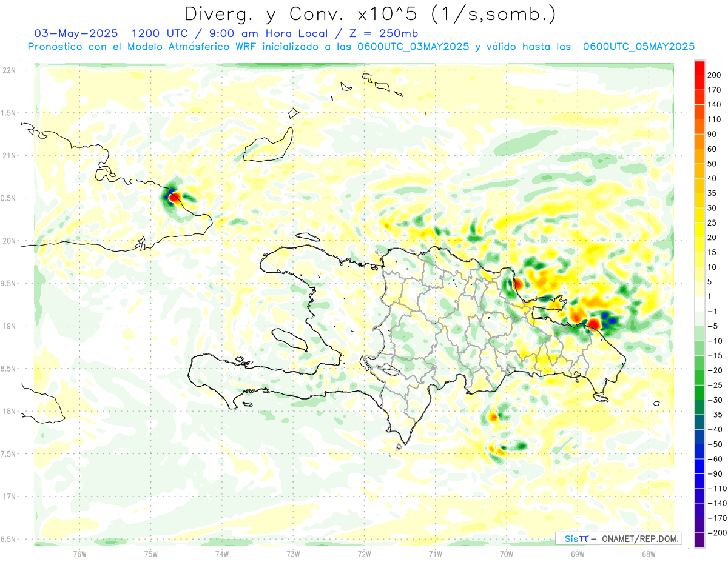Click the 'Z = 250mb' level label
728x562 pixels.
(383, 33)
